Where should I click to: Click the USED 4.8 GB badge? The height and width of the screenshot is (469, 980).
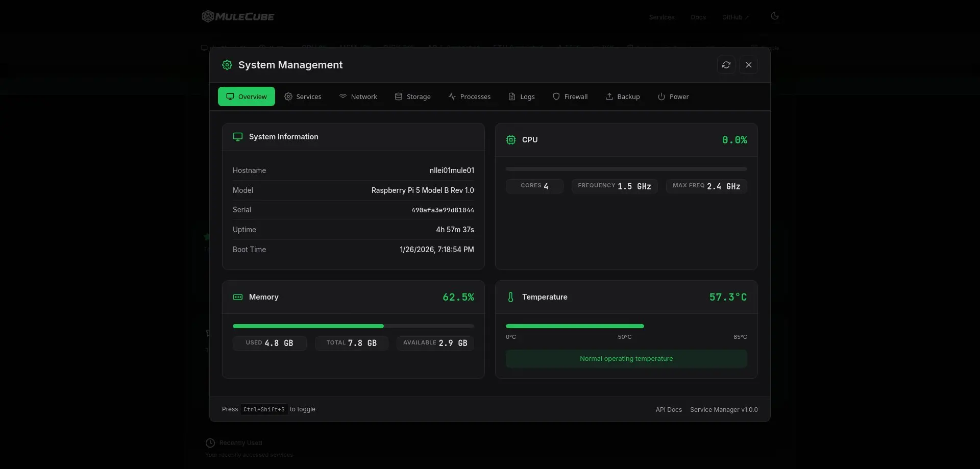click(269, 343)
